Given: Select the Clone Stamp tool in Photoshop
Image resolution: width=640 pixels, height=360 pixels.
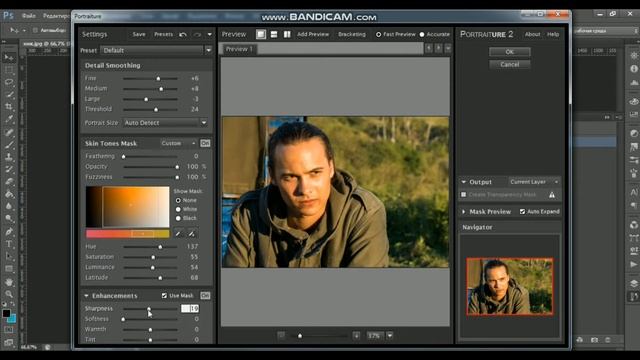Looking at the screenshot, I should pos(9,157).
